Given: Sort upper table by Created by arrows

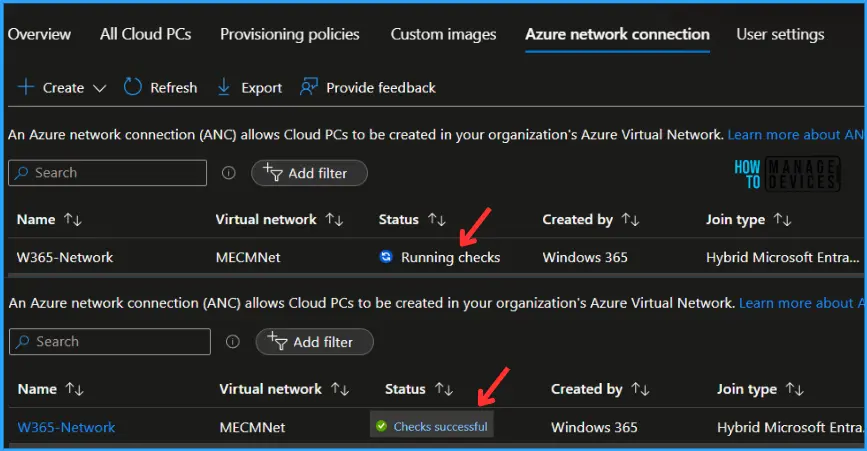Looking at the screenshot, I should 630,219.
